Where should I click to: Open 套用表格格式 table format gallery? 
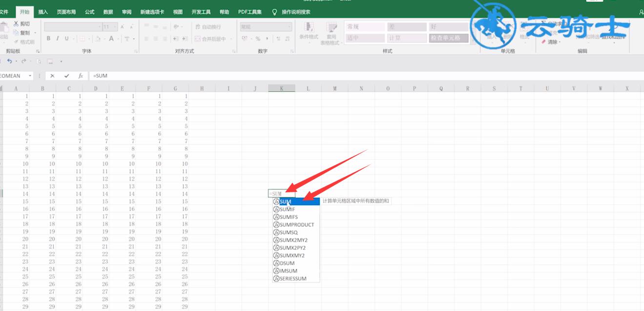[332, 33]
